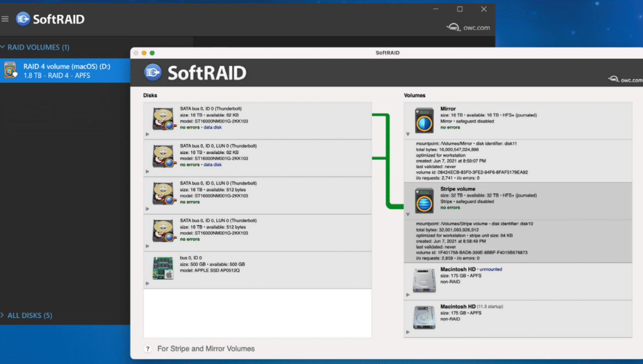Click the green zoom dot of the Mac SoftRAID window
643x364 pixels.
click(x=152, y=53)
